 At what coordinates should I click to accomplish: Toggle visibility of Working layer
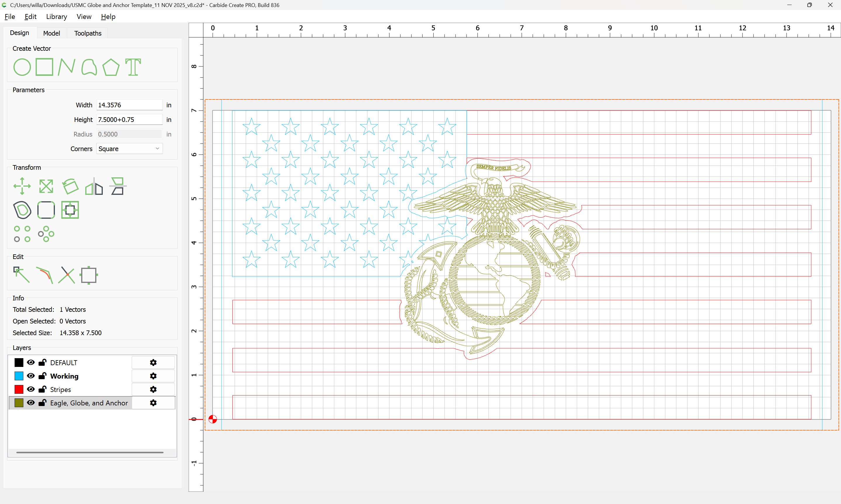point(31,376)
